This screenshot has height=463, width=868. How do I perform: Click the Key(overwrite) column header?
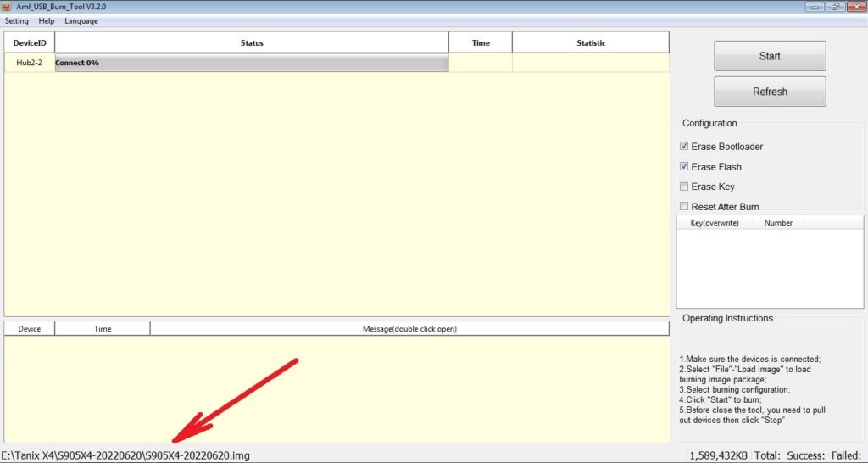click(714, 223)
